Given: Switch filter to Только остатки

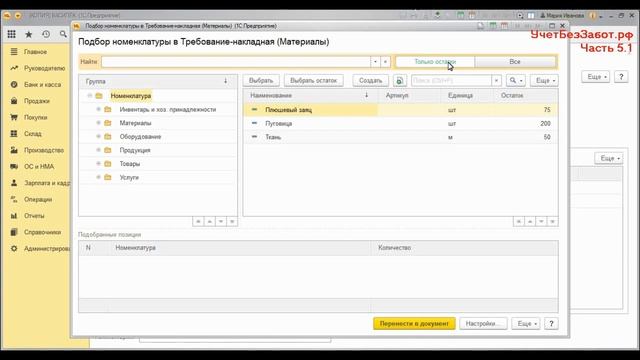Looking at the screenshot, I should 435,62.
